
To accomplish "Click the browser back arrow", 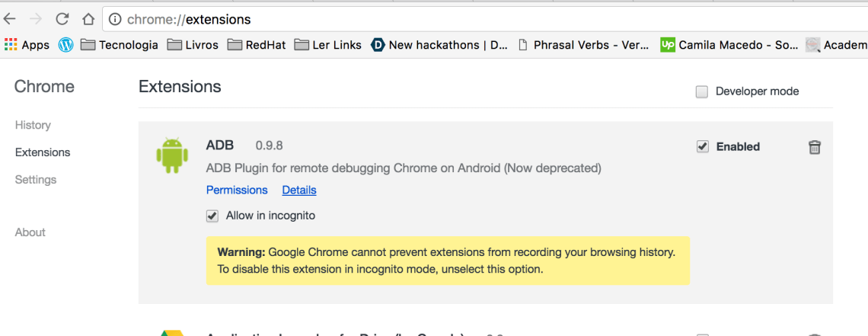I will tap(10, 19).
